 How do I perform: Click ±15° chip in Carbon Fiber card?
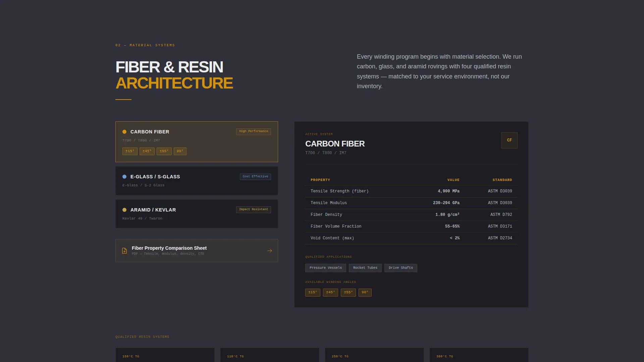pos(130,151)
